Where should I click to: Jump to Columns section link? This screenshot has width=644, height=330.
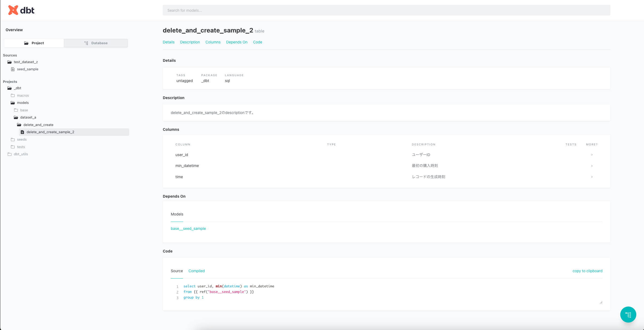(x=213, y=42)
